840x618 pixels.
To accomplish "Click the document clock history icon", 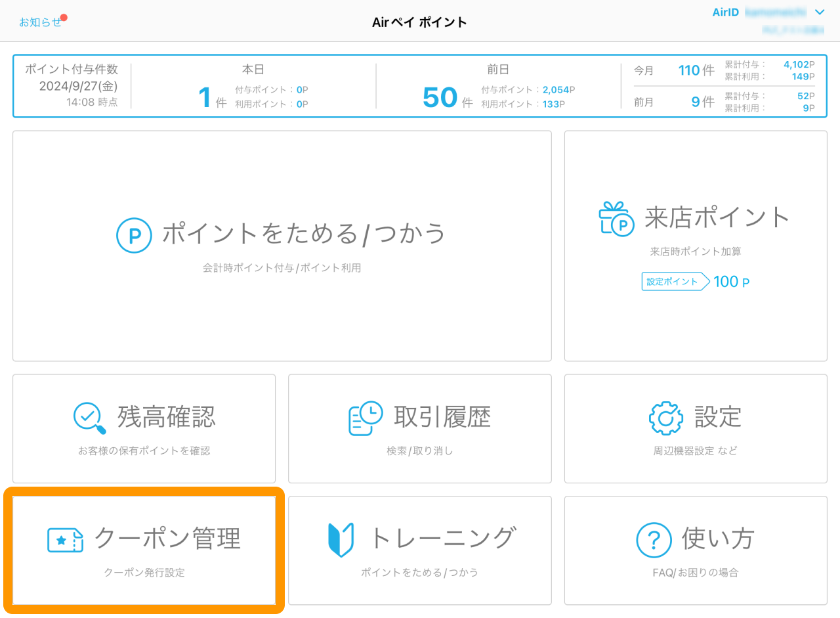I will tap(366, 418).
